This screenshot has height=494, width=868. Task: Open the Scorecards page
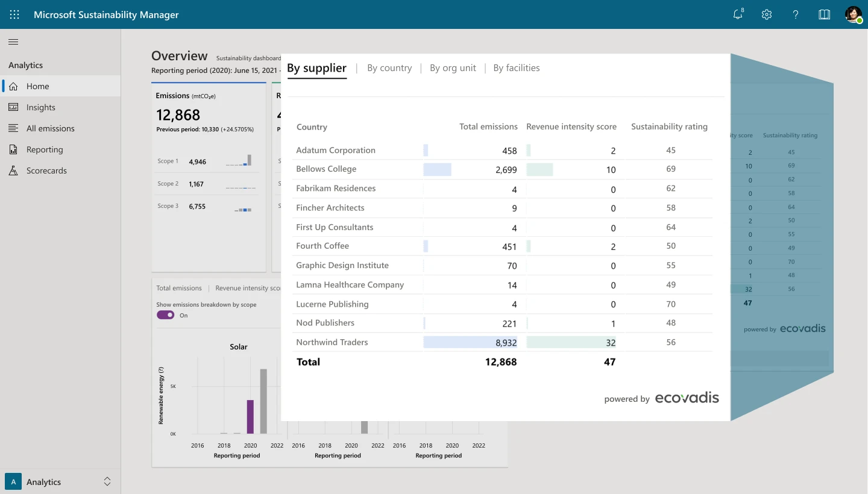click(48, 170)
